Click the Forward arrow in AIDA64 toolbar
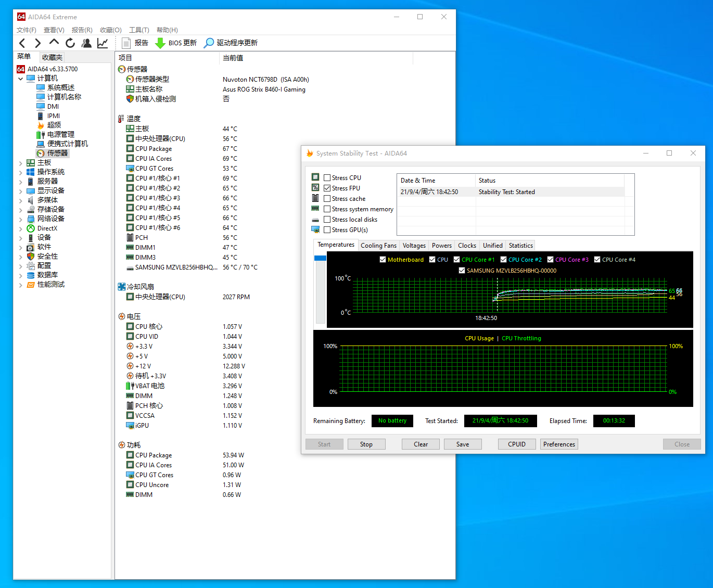The height and width of the screenshot is (588, 713). tap(37, 43)
